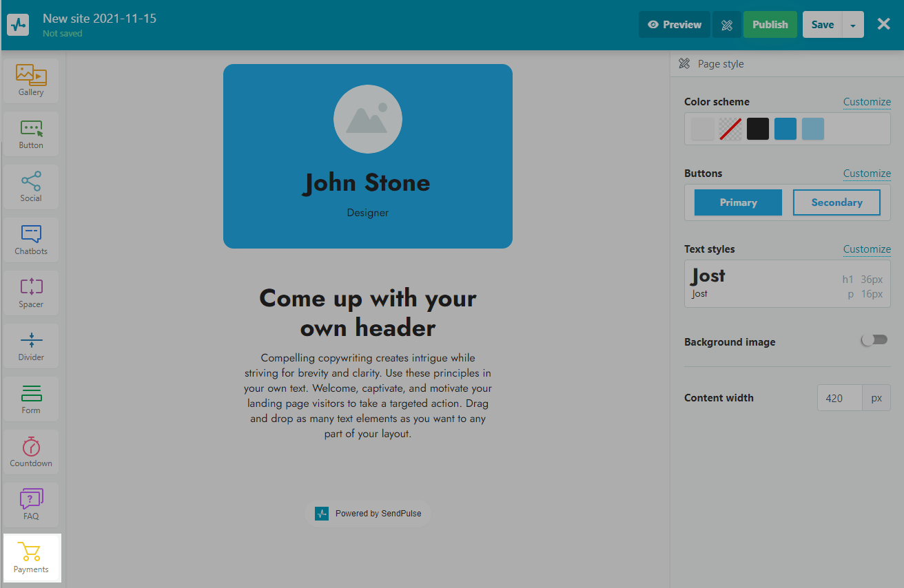
Task: Click the Content width input field
Action: 840,398
